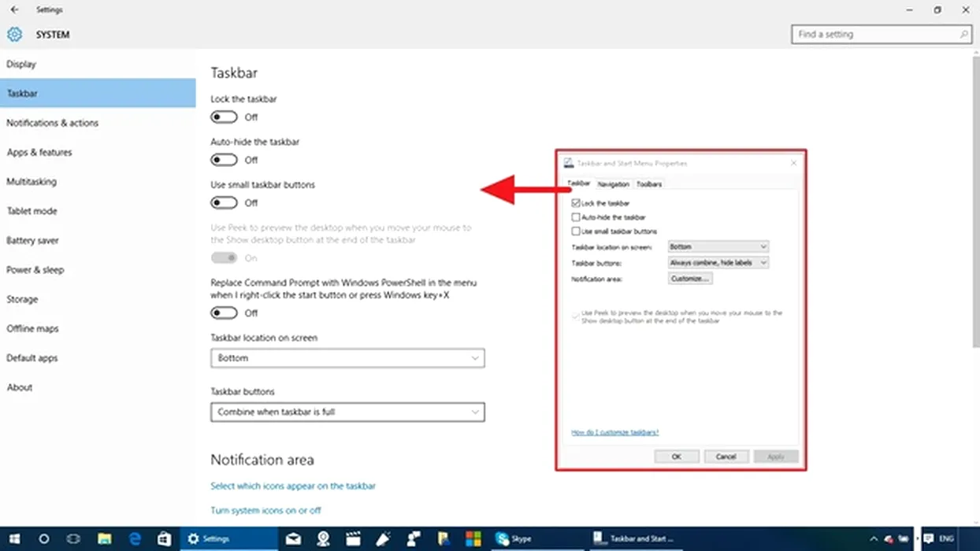Open the Multitasking settings page
The image size is (980, 551).
pos(32,182)
